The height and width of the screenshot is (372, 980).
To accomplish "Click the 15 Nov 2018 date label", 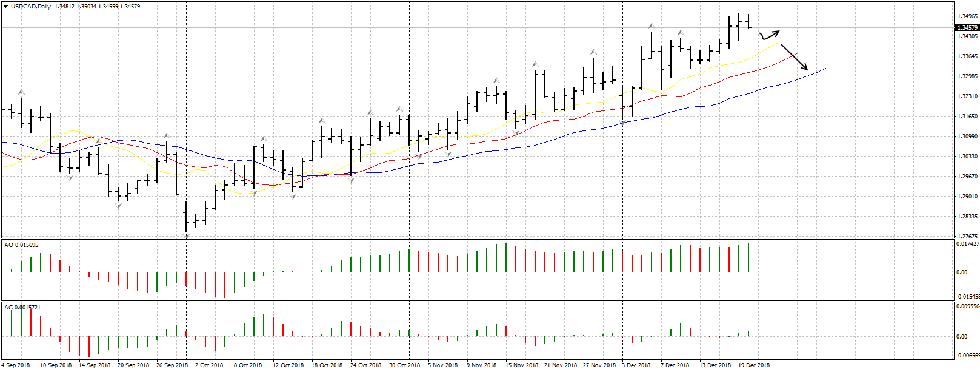I will click(x=522, y=365).
